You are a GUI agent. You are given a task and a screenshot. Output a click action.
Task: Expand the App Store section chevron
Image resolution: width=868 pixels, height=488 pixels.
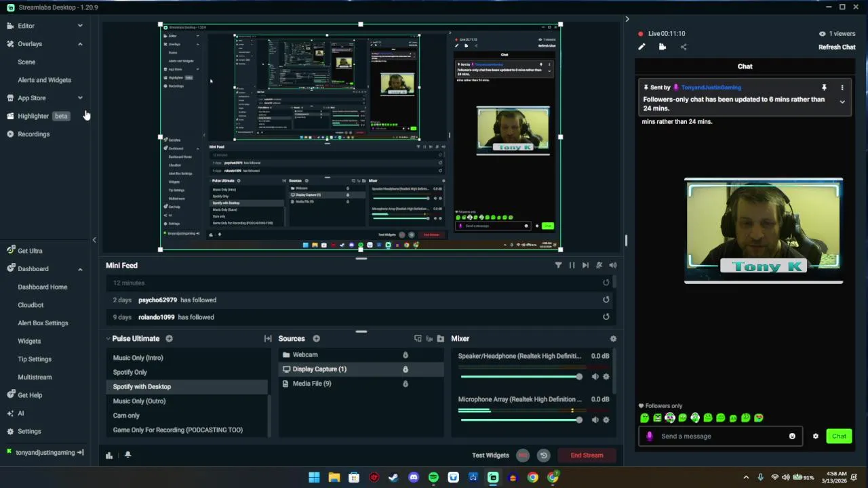click(80, 98)
